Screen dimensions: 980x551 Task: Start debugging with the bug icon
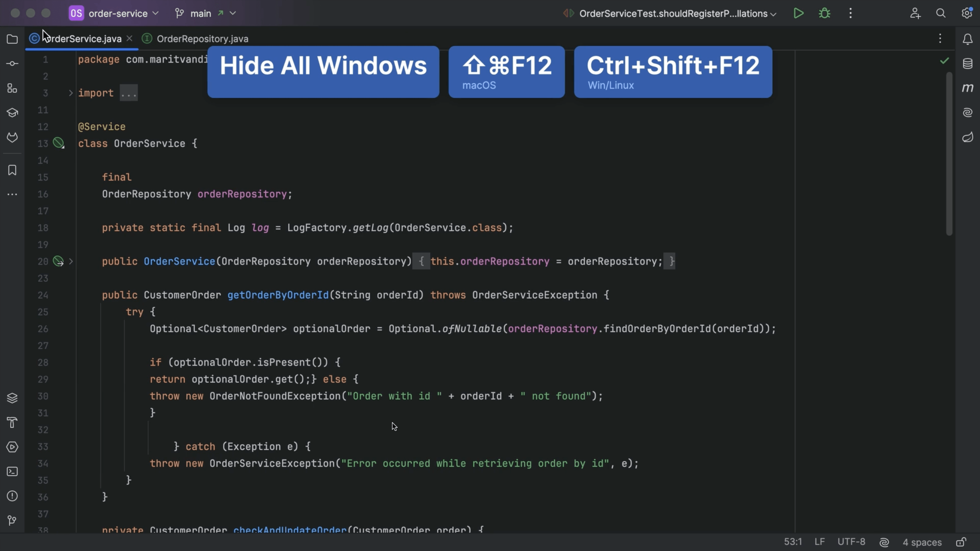[x=824, y=13]
